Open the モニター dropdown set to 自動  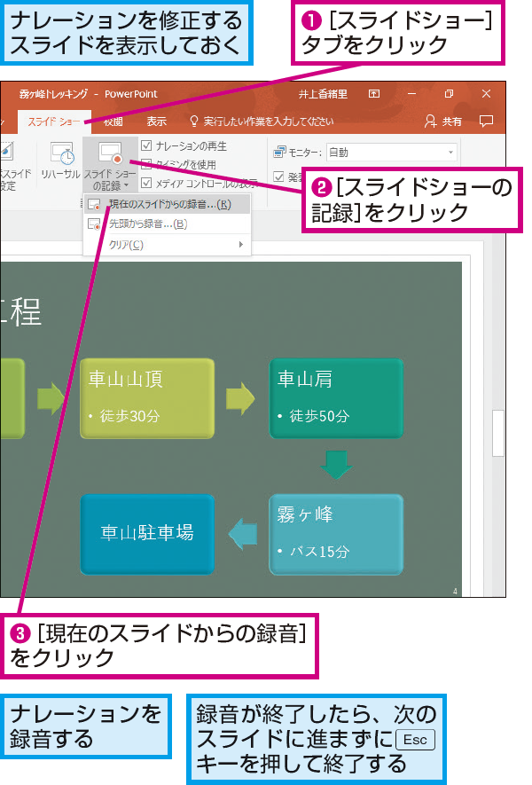click(392, 153)
